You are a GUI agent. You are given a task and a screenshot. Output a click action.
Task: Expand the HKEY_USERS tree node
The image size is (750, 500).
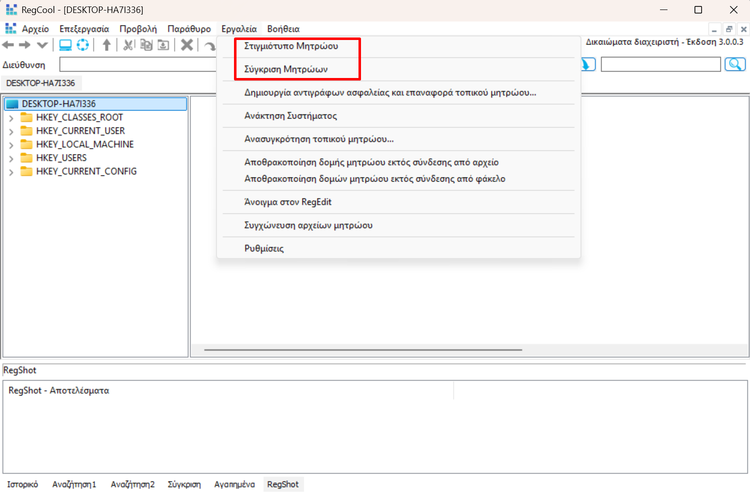(11, 158)
